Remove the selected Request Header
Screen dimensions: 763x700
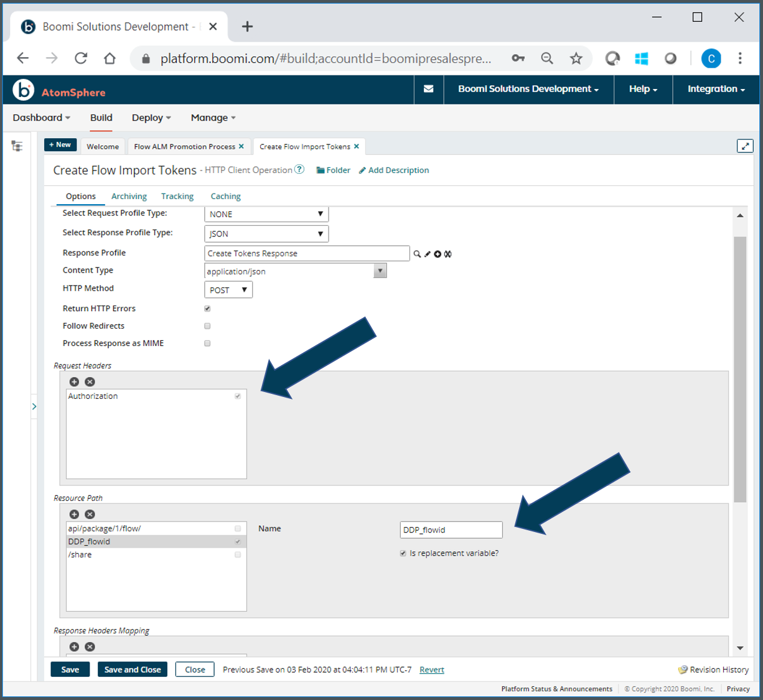90,381
